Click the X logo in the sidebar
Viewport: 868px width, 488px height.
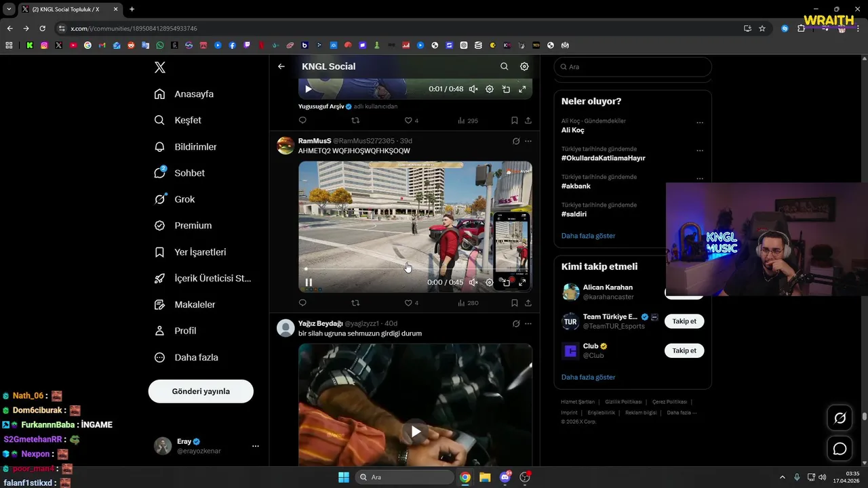click(x=160, y=67)
